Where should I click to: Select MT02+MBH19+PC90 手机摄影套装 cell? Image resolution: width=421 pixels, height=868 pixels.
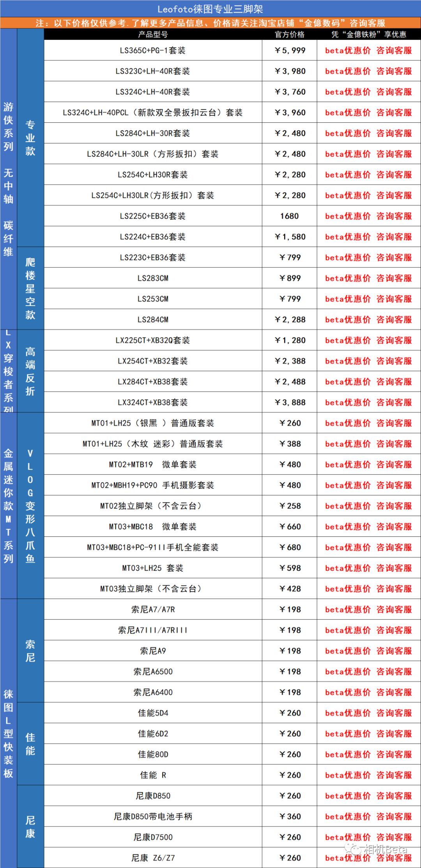tap(153, 484)
